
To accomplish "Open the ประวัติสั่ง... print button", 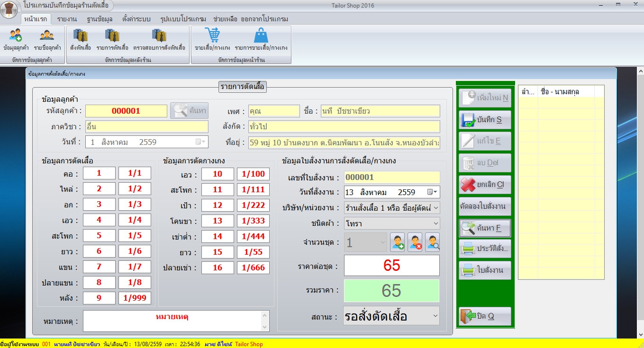I will pos(485,249).
